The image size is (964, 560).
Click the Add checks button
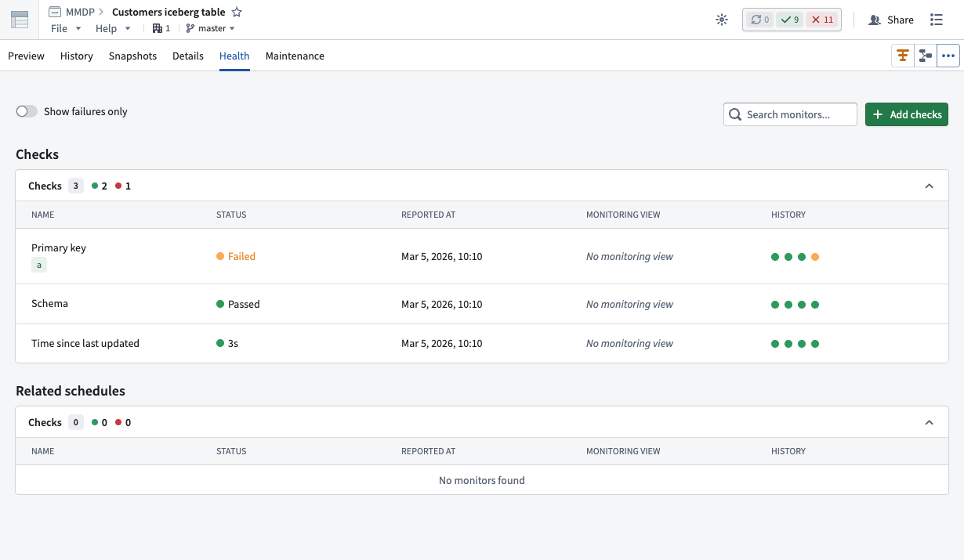pyautogui.click(x=907, y=114)
